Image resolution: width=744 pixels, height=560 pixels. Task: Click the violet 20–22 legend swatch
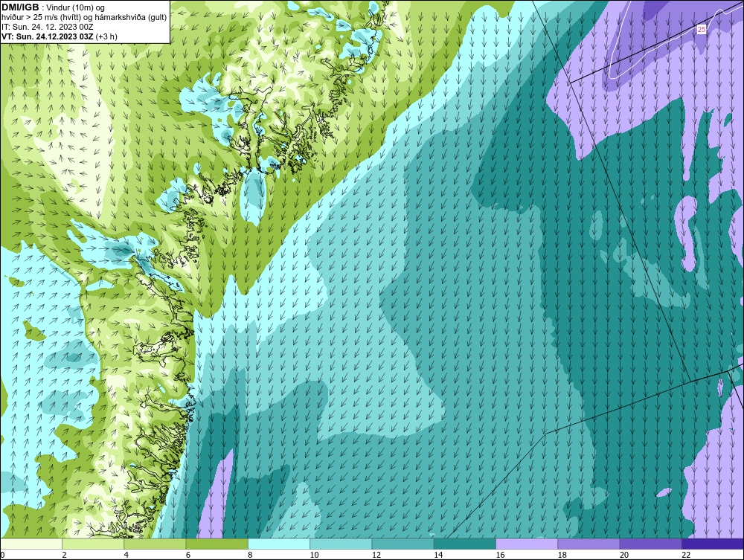pyautogui.click(x=651, y=544)
